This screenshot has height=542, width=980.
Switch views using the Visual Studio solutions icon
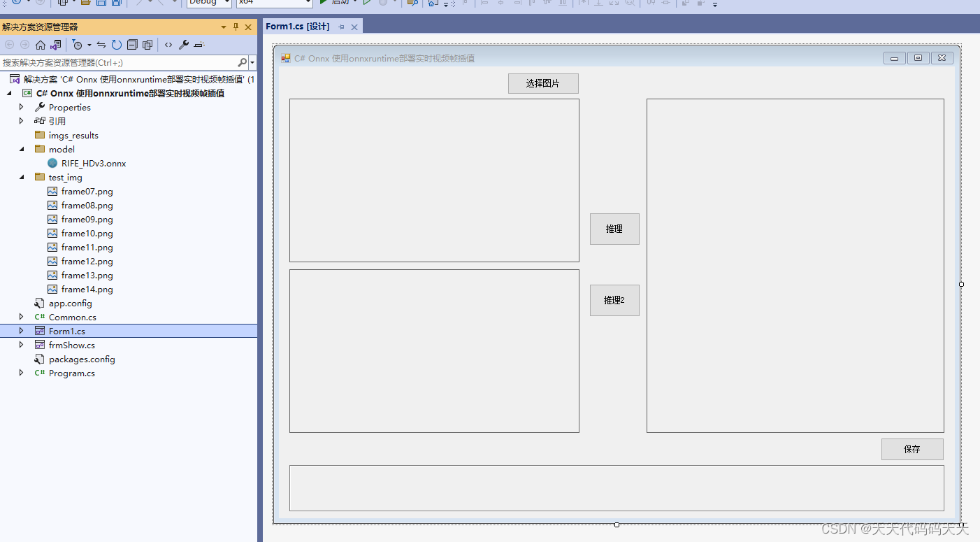coord(55,45)
